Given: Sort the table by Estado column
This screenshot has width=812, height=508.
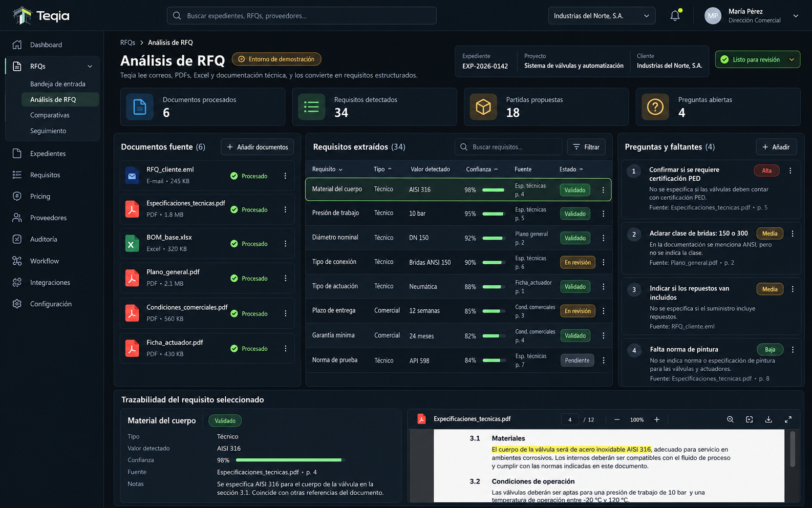Looking at the screenshot, I should [571, 169].
